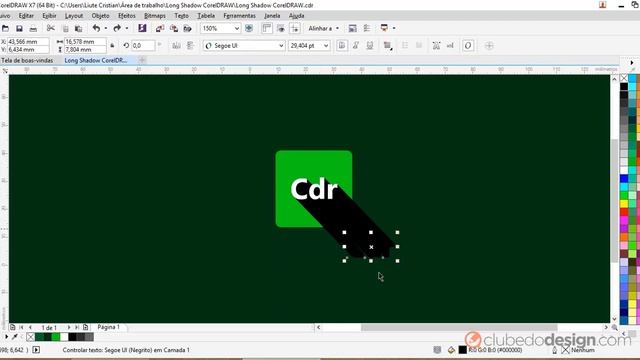640x360 pixels.
Task: Expand the Alinhar a snap dropdown
Action: pyautogui.click(x=337, y=28)
